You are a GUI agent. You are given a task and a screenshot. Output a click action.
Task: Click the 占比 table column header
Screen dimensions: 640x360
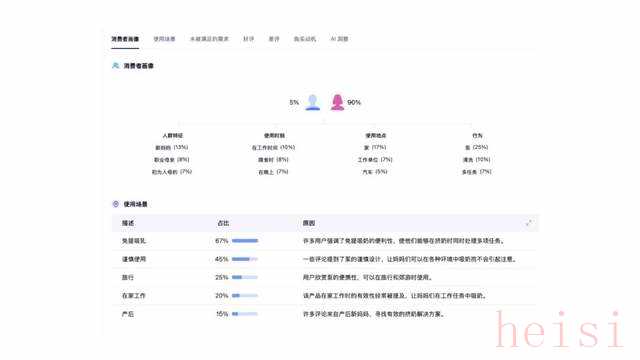coord(223,223)
